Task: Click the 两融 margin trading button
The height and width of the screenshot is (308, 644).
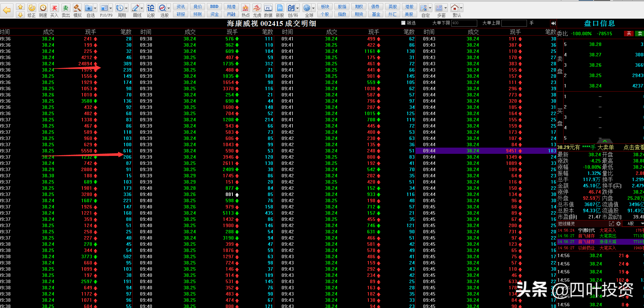Action: pyautogui.click(x=231, y=14)
